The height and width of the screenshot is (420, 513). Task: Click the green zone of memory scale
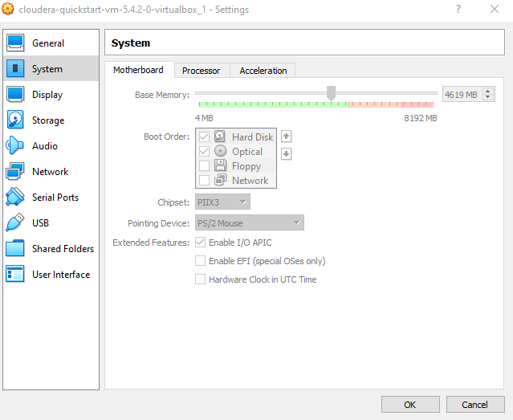(x=274, y=104)
